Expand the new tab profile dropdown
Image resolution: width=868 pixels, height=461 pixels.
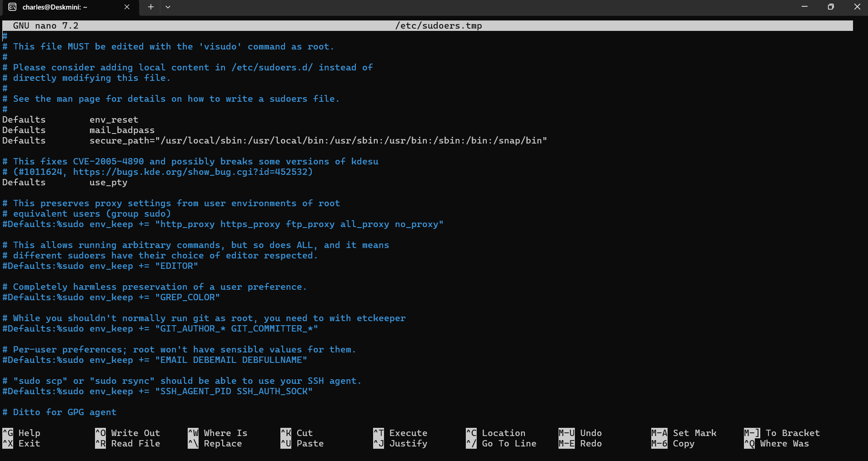pos(168,7)
